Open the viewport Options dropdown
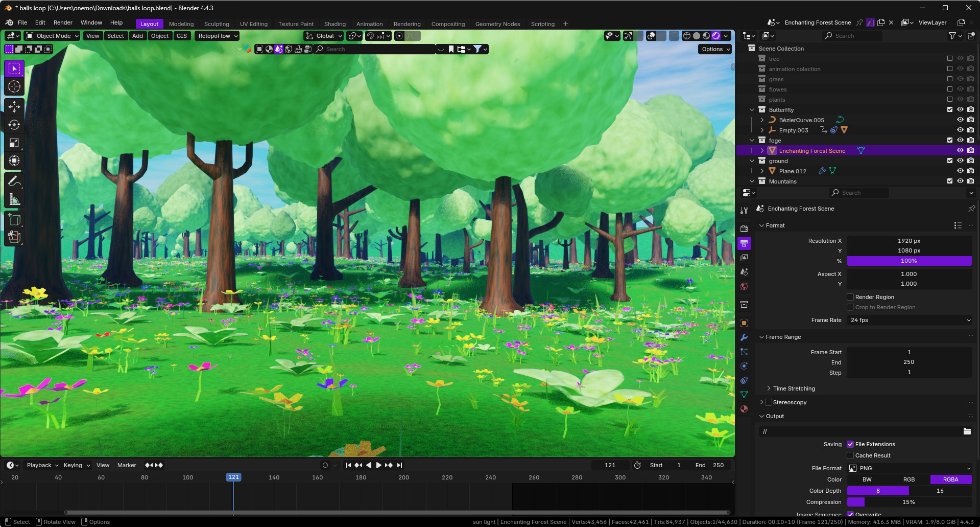Screen dimensions: 980x527 (715, 49)
